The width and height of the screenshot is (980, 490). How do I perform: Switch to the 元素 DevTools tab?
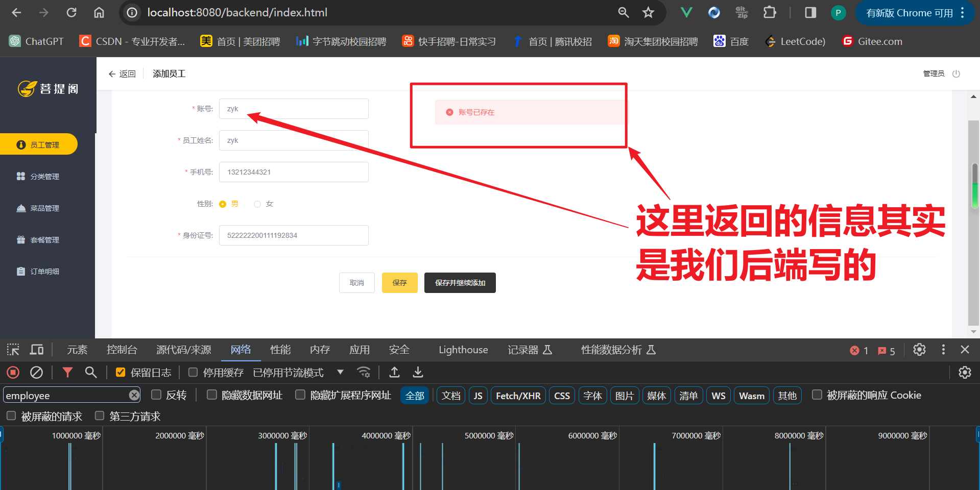[x=77, y=350]
